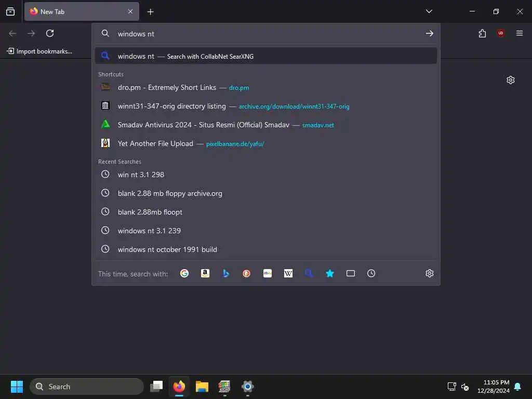The height and width of the screenshot is (399, 532).
Task: Open the network status tray icon
Action: pos(451,387)
